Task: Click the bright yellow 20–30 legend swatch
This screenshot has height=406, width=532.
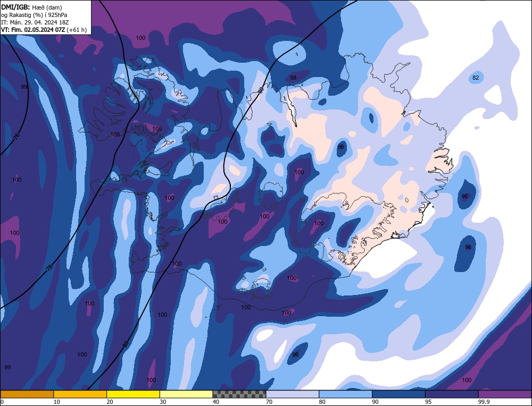Action: [x=133, y=394]
